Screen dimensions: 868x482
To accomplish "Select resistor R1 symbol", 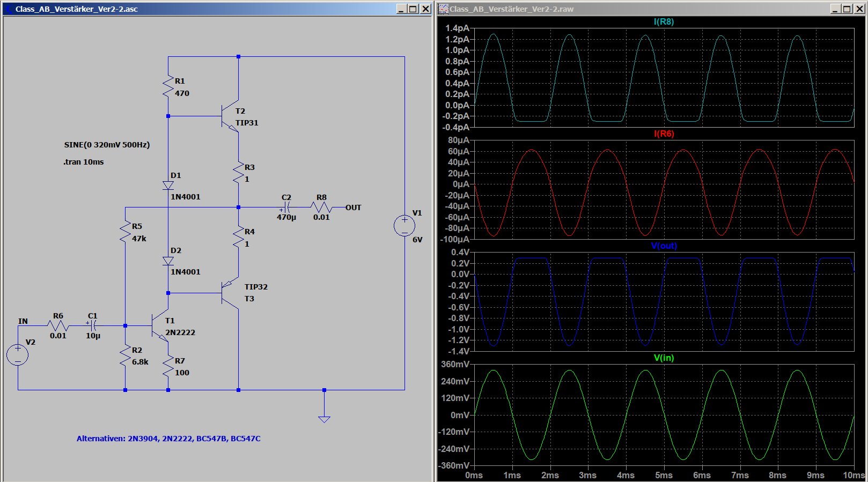I will (168, 86).
